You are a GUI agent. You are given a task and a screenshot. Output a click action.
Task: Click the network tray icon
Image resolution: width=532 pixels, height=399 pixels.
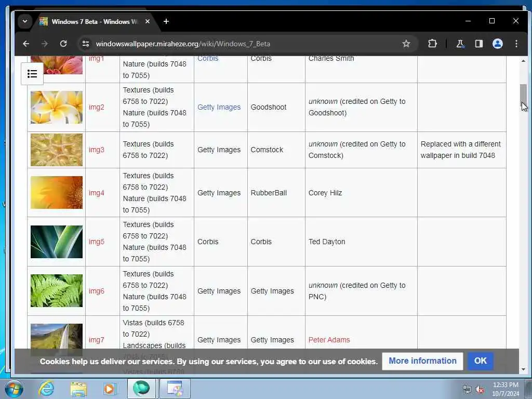pos(467,390)
